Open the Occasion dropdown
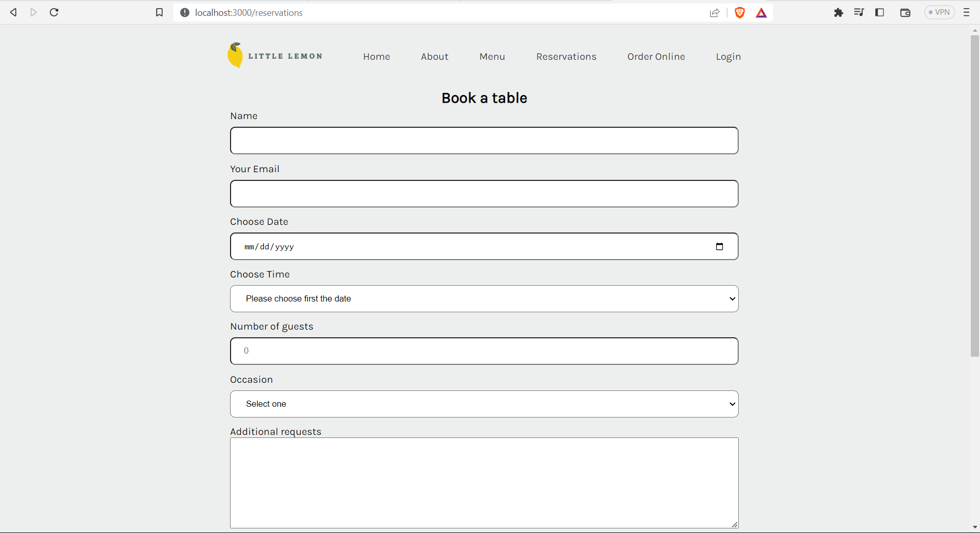 coord(484,404)
